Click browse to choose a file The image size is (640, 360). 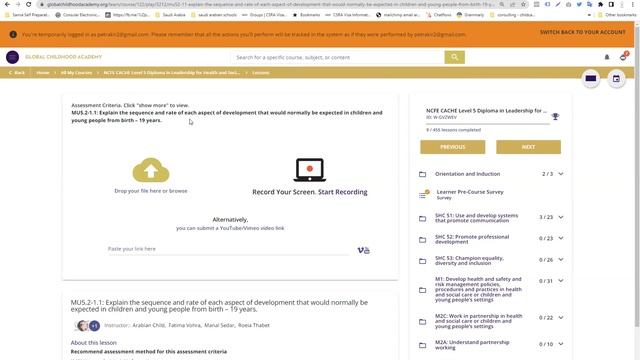coord(178,191)
